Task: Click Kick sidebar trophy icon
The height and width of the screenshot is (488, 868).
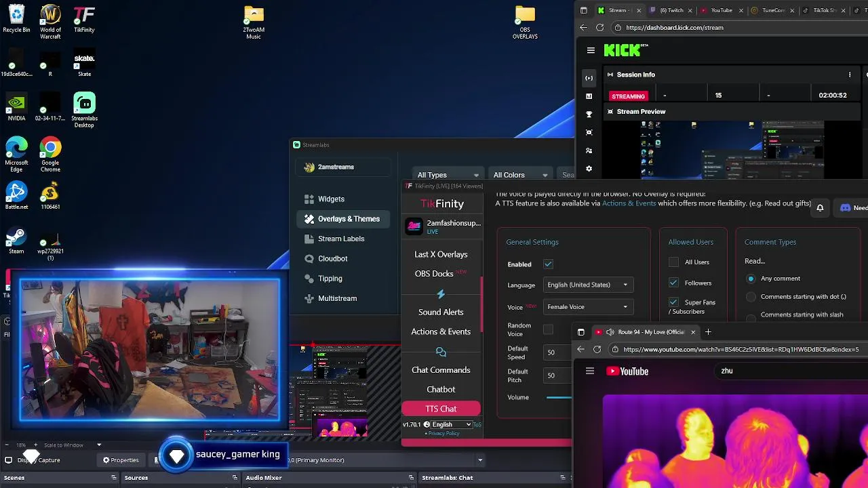Action: coord(589,115)
